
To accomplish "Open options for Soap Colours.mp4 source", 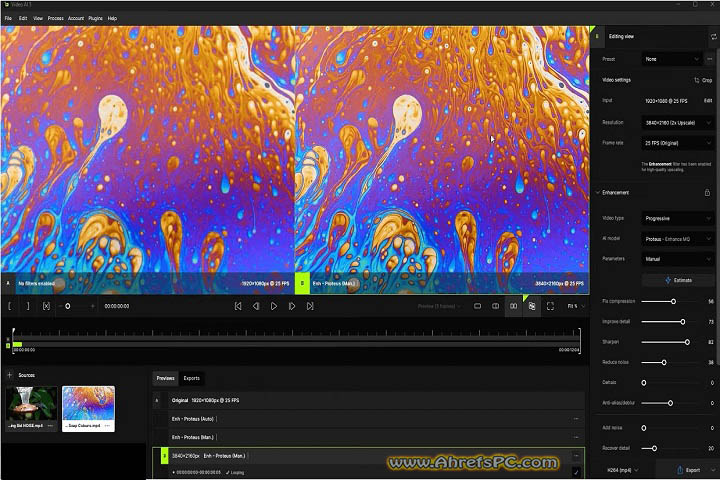I will (x=107, y=426).
